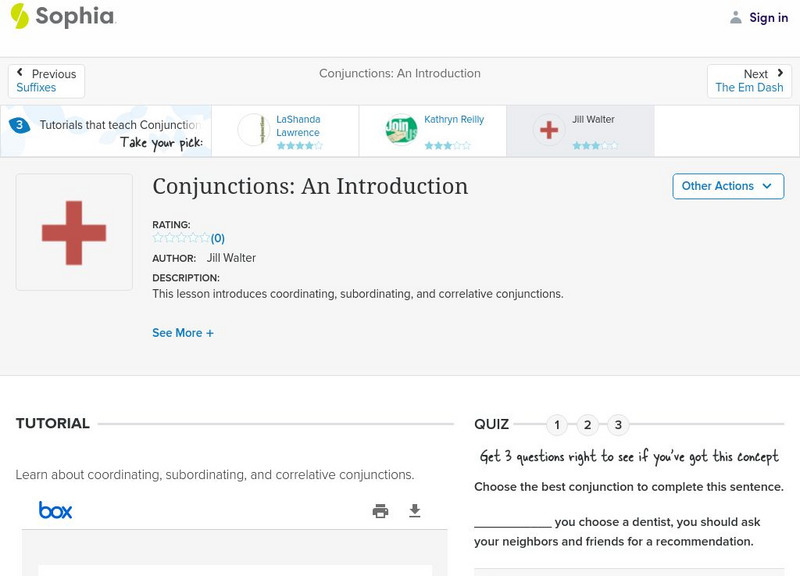Expand See More description

pos(183,333)
